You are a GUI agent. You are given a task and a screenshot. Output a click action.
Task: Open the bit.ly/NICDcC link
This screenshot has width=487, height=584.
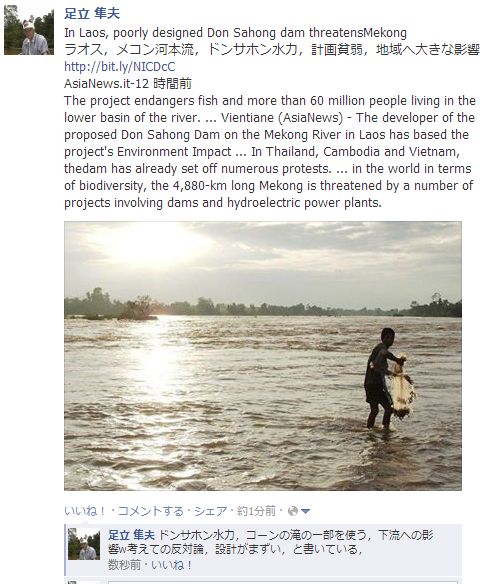coord(120,67)
